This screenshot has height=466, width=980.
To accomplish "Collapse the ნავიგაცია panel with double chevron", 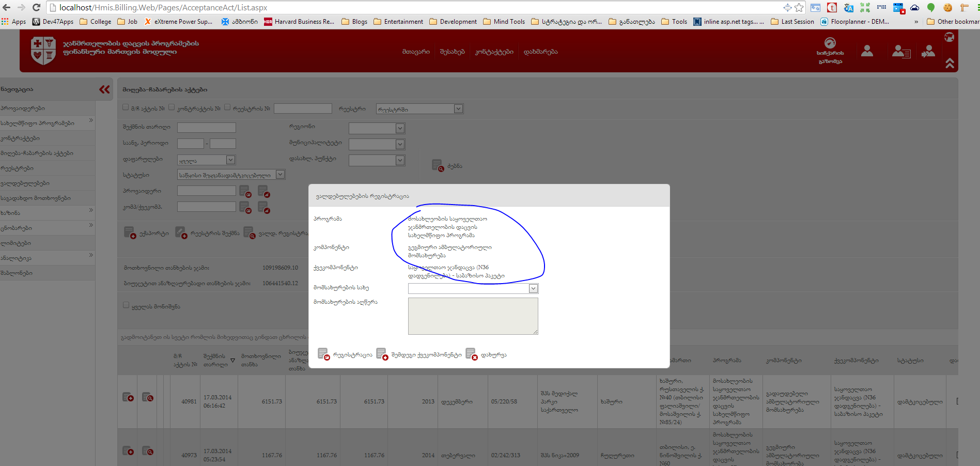I will pos(104,89).
